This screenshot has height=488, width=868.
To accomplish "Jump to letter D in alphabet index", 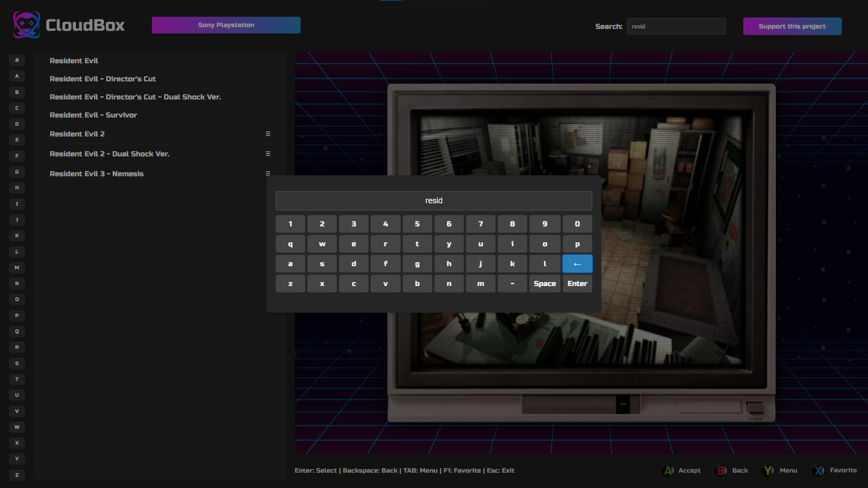I will [17, 124].
